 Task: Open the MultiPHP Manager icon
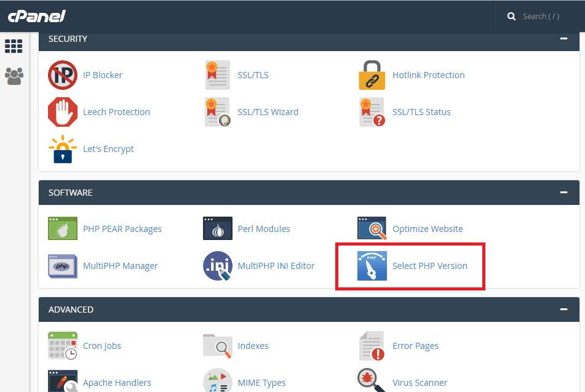pyautogui.click(x=63, y=266)
